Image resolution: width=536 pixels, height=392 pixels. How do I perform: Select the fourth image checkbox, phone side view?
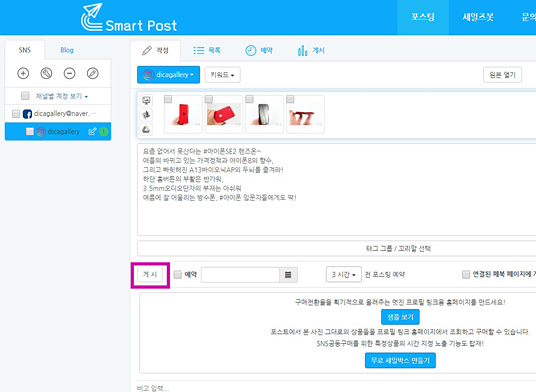[x=290, y=99]
